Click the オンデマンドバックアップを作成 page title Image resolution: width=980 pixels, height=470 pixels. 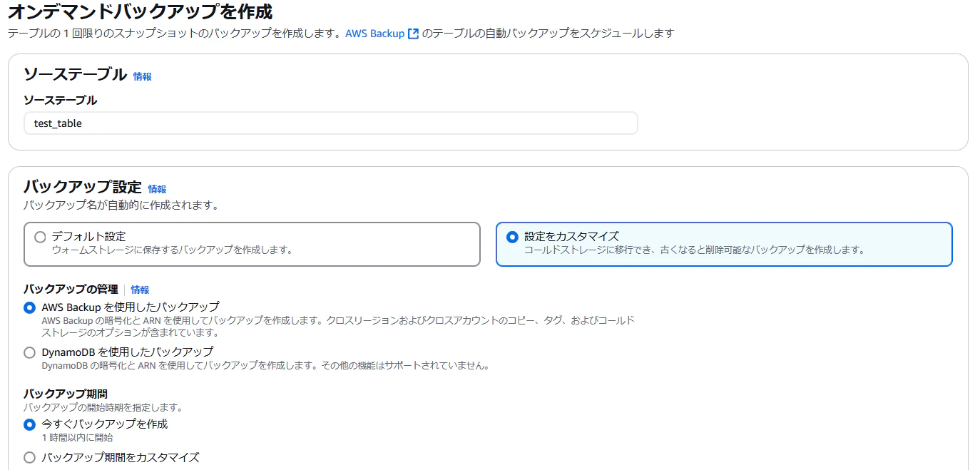tap(140, 11)
